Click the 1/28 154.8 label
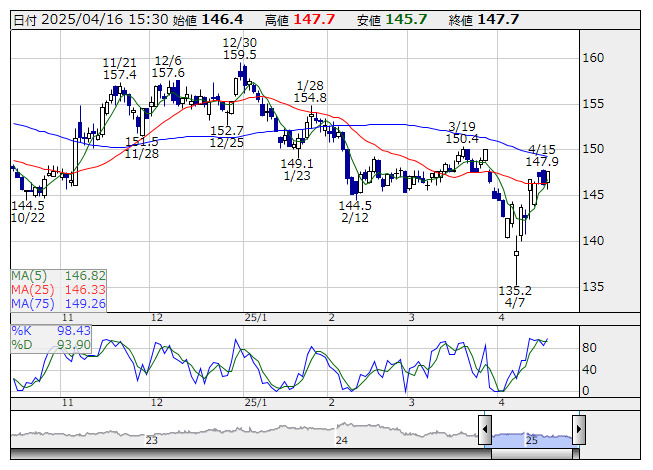The image size is (653, 470). pos(310,92)
